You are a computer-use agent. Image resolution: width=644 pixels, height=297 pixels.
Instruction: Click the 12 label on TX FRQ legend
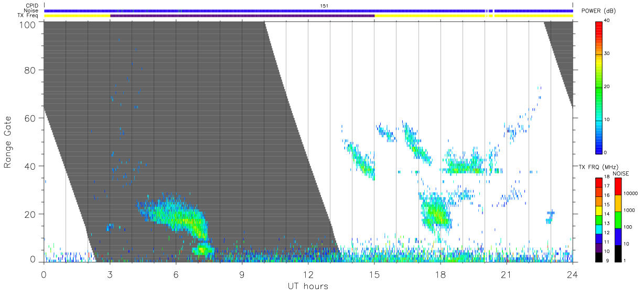[x=608, y=233]
